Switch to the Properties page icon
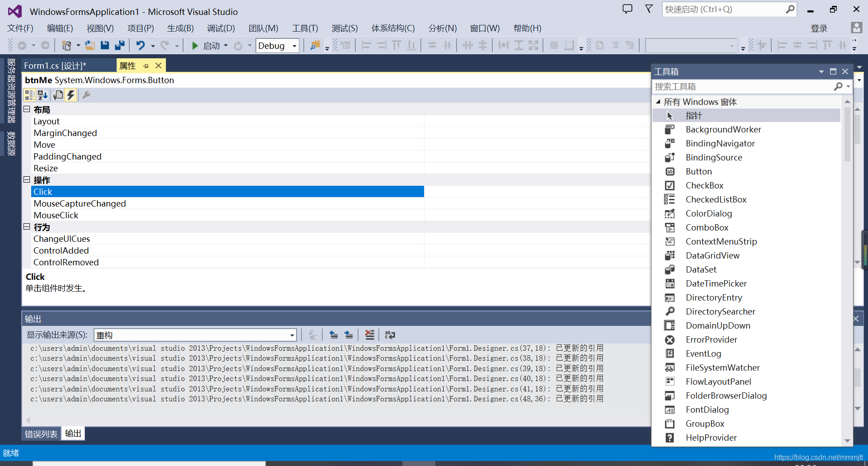 point(58,95)
